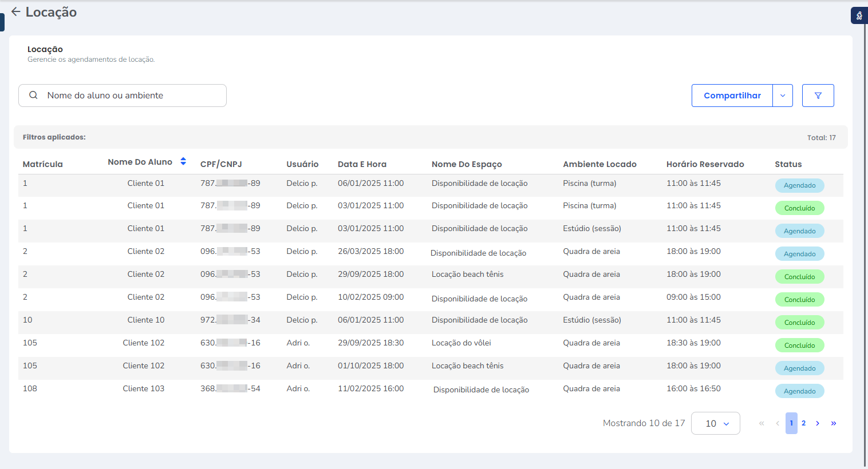The height and width of the screenshot is (469, 868).
Task: Click the first page double arrow
Action: click(762, 423)
